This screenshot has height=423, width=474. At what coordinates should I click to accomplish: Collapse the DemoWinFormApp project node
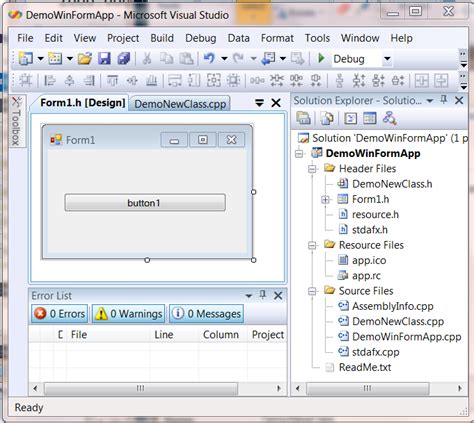click(x=299, y=154)
